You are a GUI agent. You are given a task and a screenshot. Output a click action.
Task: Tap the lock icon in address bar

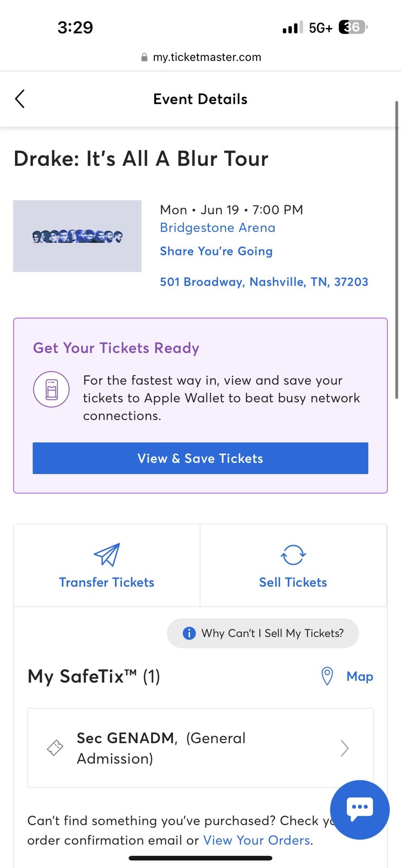click(144, 57)
